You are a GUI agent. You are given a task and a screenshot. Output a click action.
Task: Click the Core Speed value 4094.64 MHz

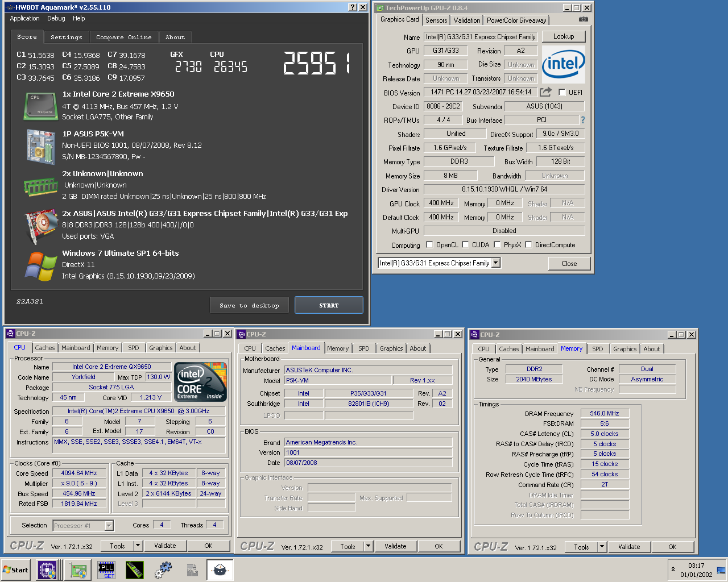click(79, 473)
